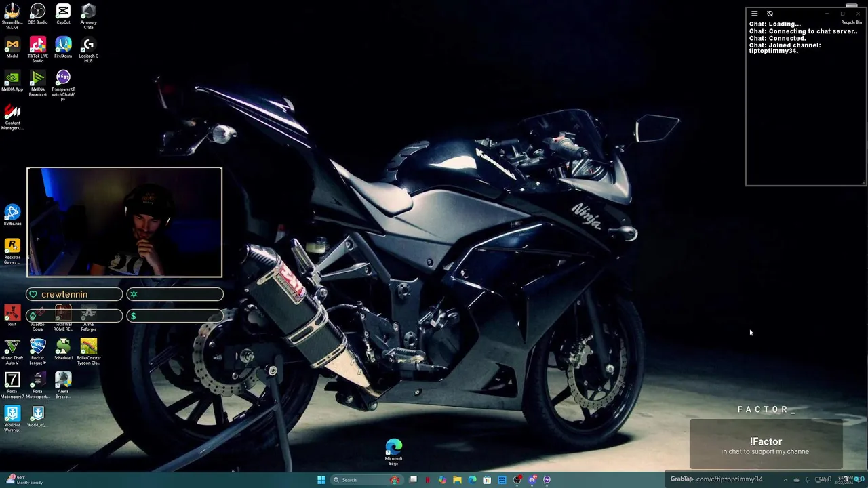This screenshot has width=868, height=488.
Task: Open Task View from the taskbar
Action: coord(413,480)
